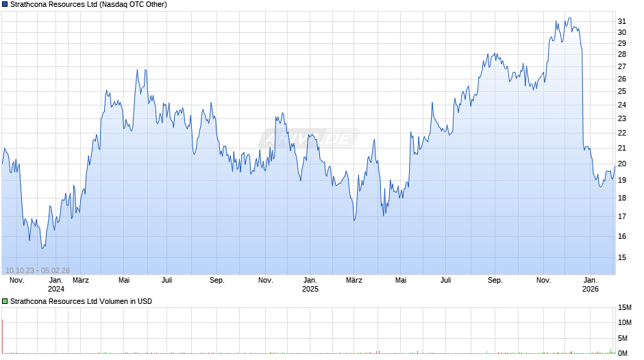Click the price axis label 24
The height and width of the screenshot is (360, 644).
pos(622,105)
